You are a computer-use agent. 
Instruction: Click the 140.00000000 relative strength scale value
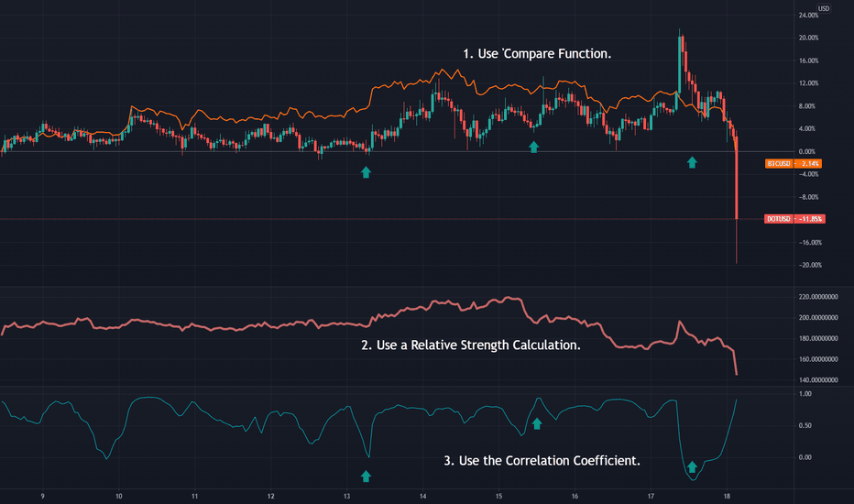pos(818,379)
